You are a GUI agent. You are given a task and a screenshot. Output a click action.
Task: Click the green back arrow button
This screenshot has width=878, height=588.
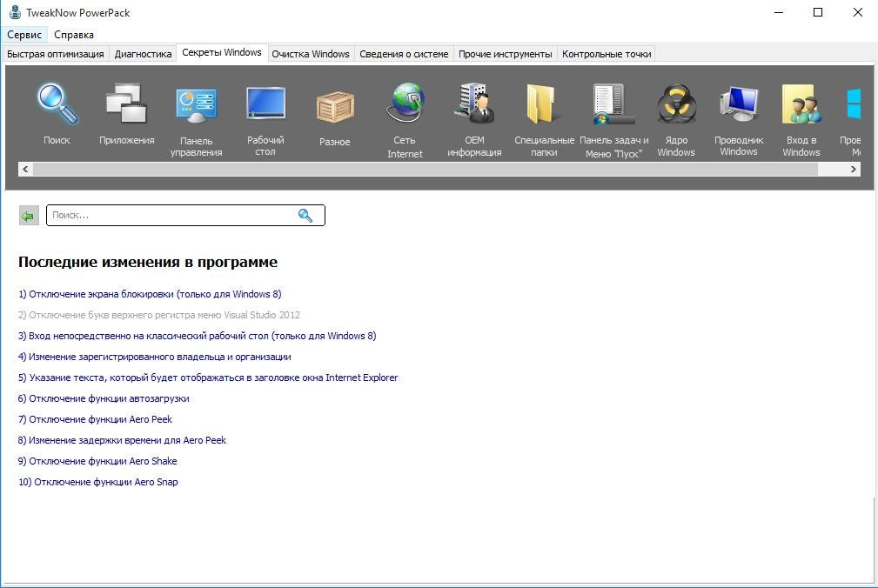coord(29,216)
